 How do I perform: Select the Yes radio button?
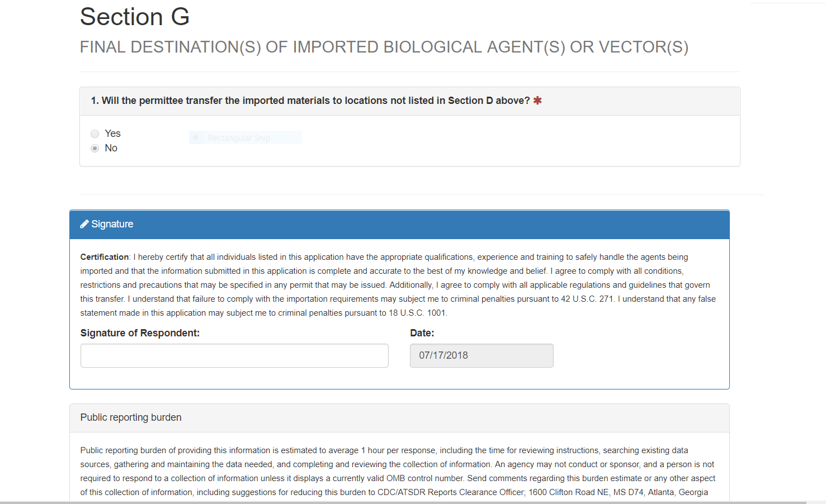click(95, 134)
